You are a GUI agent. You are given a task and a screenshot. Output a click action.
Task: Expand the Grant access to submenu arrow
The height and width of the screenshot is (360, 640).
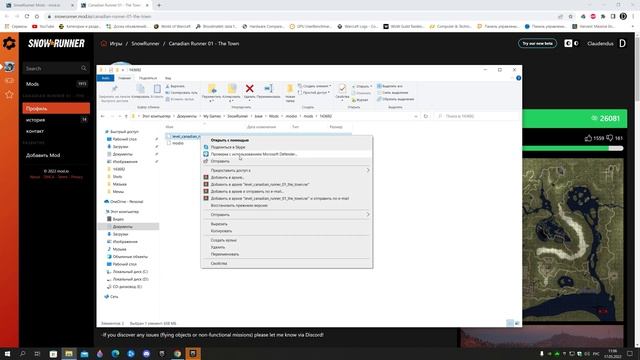tap(368, 170)
